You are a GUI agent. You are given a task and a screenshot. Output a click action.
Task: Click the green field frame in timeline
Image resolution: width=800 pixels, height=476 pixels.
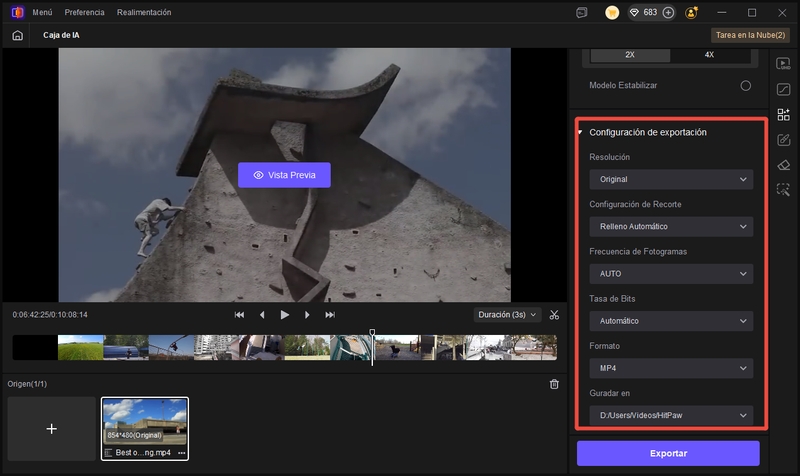point(81,347)
